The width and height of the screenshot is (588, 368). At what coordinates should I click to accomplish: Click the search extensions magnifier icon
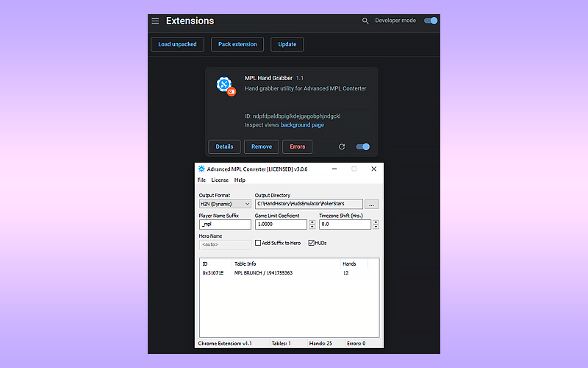(x=365, y=21)
